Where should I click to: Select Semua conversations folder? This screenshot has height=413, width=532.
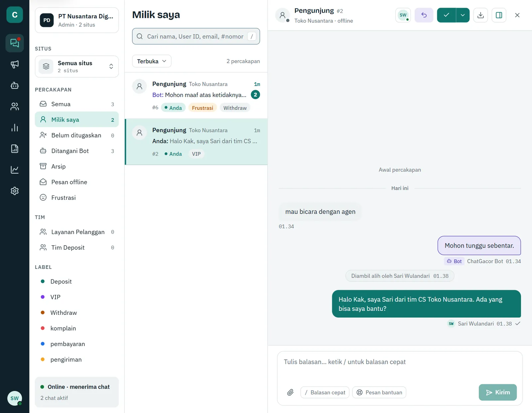pyautogui.click(x=77, y=104)
